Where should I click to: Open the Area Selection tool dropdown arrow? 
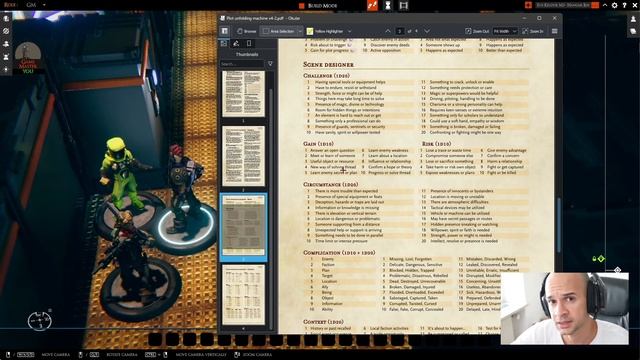click(x=300, y=31)
